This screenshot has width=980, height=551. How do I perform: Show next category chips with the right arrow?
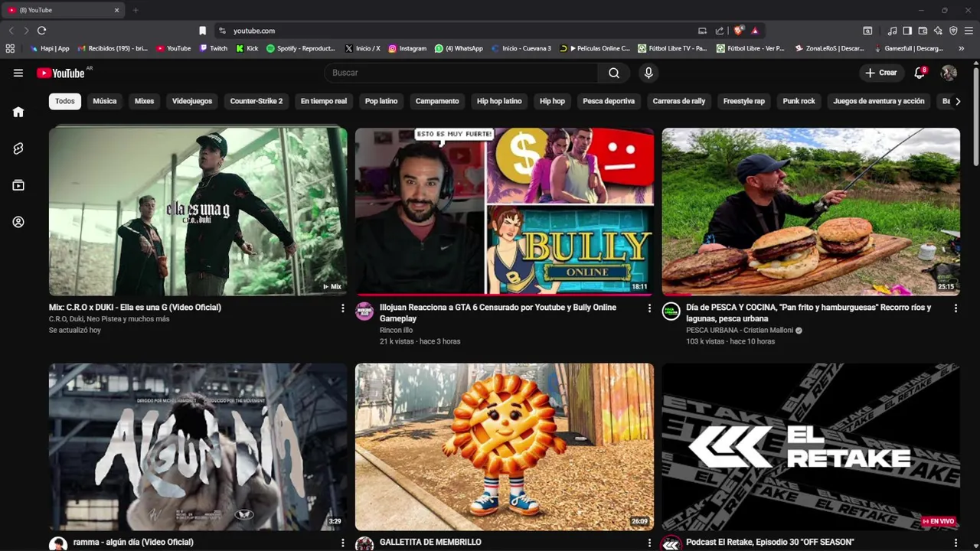[x=957, y=101]
